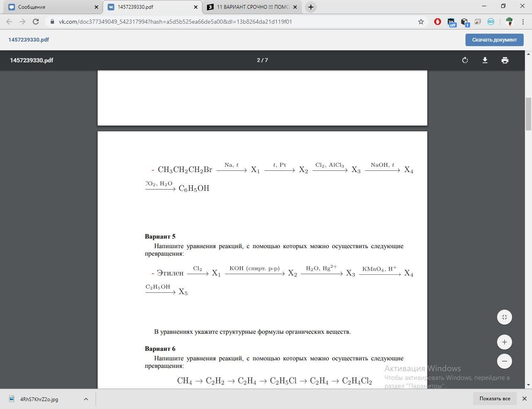This screenshot has width=532, height=409.
Task: Open the grey picture extension icon
Action: (x=478, y=22)
